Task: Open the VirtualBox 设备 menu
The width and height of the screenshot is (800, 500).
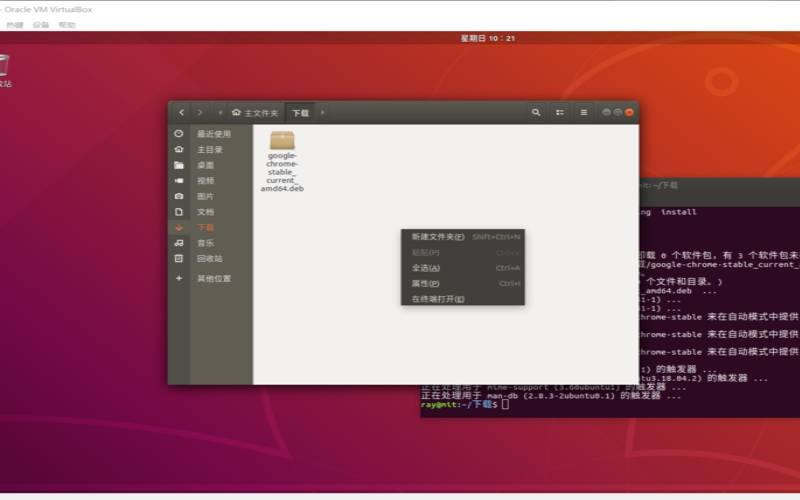Action: click(40, 24)
